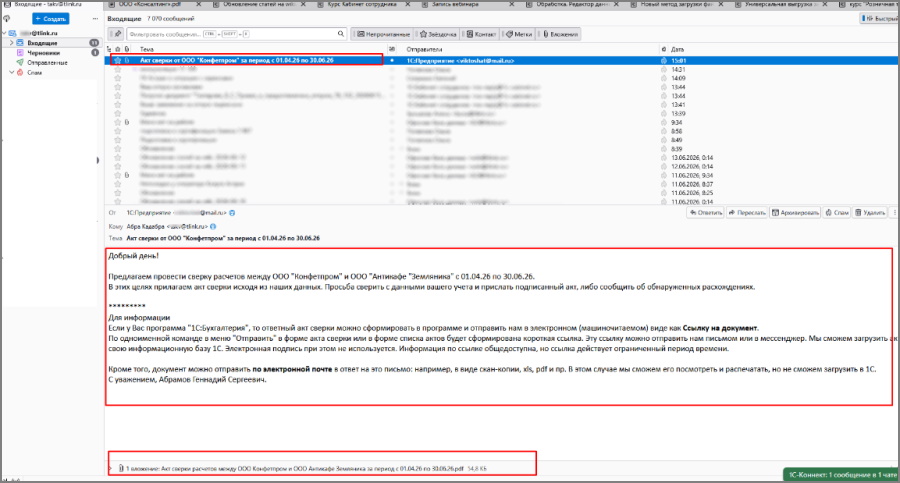Image resolution: width=900 pixels, height=483 pixels.
Task: Sort by the junk status column header
Action: point(664,49)
